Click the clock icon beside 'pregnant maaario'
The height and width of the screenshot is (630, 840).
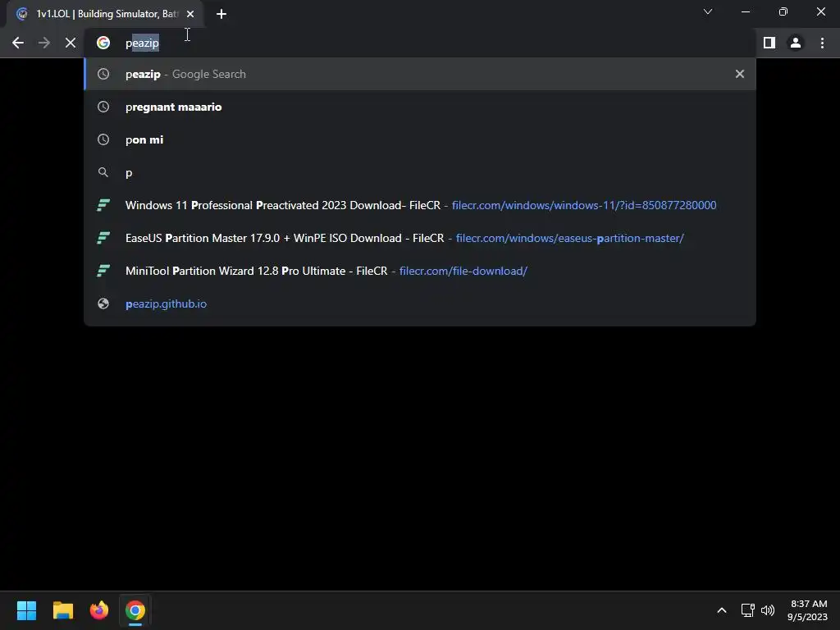coord(103,107)
